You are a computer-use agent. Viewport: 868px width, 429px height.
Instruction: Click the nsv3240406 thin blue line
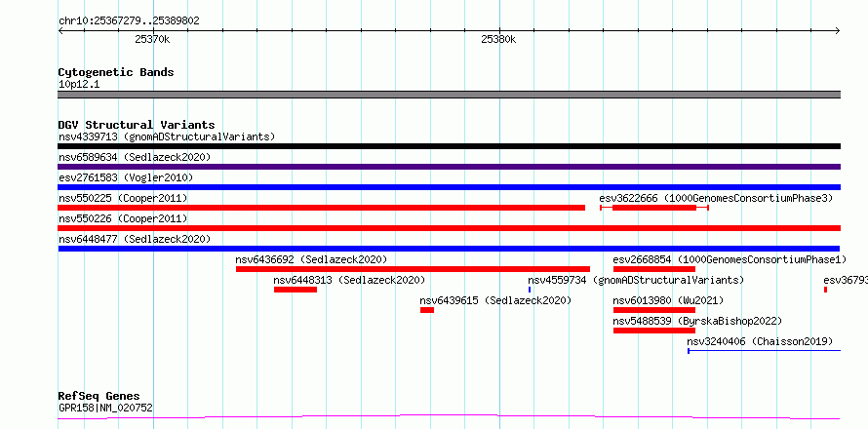(764, 350)
